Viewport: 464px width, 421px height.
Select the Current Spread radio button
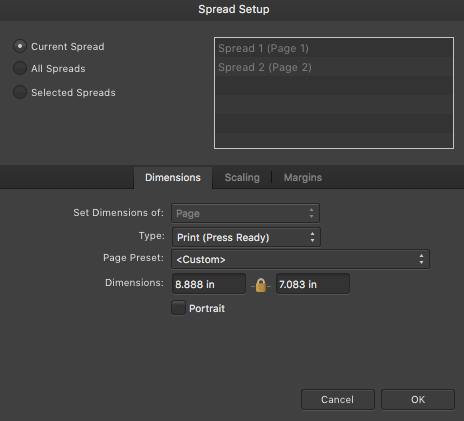[x=20, y=46]
